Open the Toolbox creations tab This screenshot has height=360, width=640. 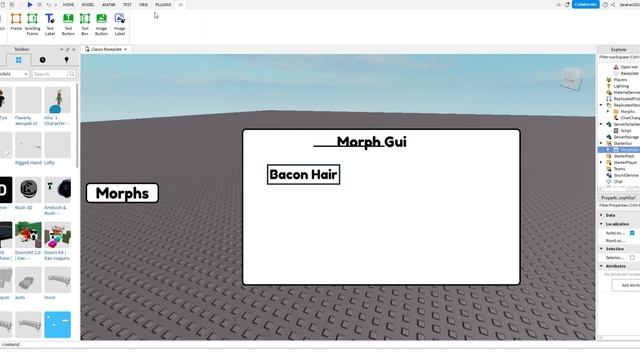(67, 60)
